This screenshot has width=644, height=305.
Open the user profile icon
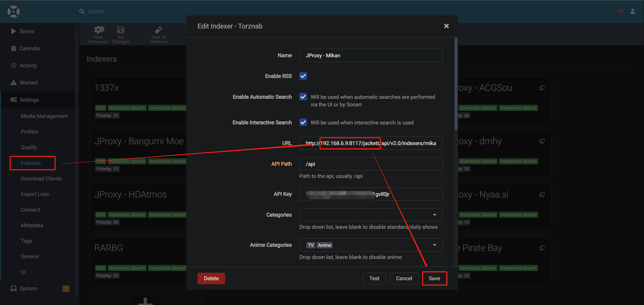(632, 11)
